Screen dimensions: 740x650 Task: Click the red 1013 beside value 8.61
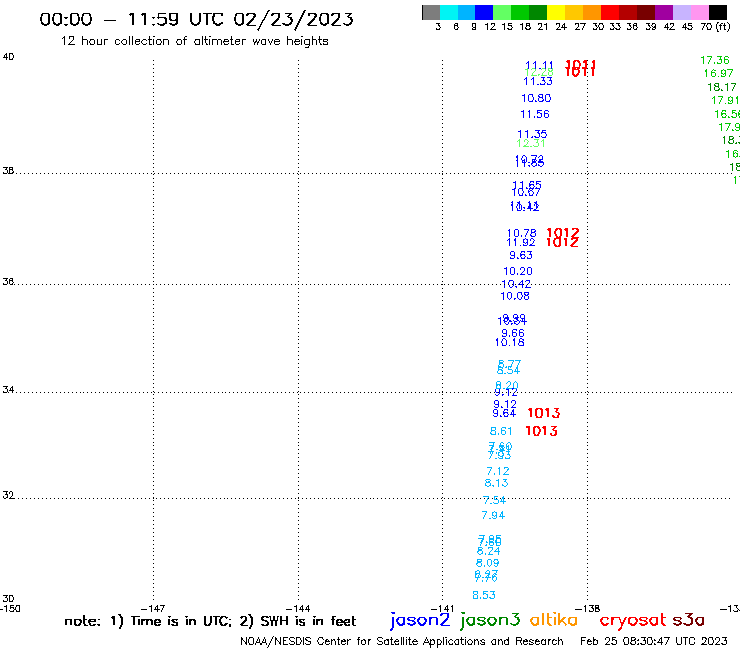tap(541, 431)
